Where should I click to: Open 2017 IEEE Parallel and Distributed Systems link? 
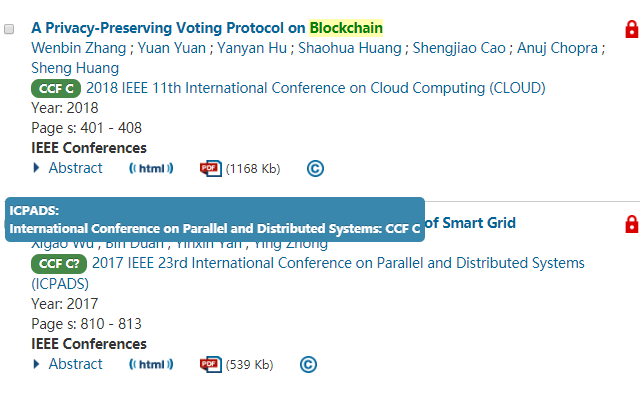pos(308,273)
